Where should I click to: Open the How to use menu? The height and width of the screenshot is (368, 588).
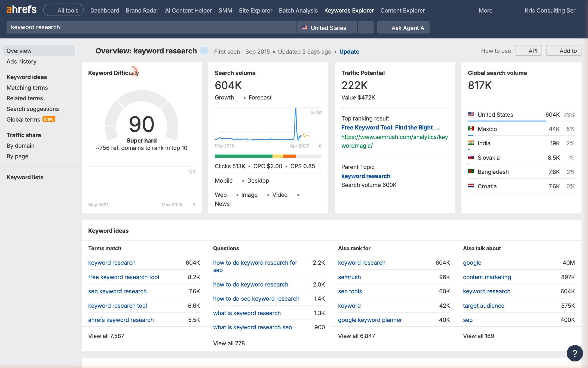tap(496, 51)
